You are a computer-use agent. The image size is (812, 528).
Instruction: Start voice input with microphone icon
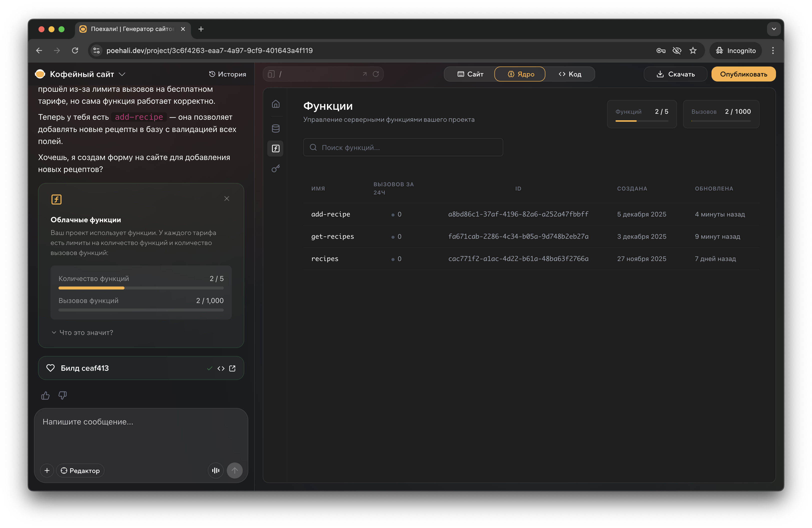[215, 470]
